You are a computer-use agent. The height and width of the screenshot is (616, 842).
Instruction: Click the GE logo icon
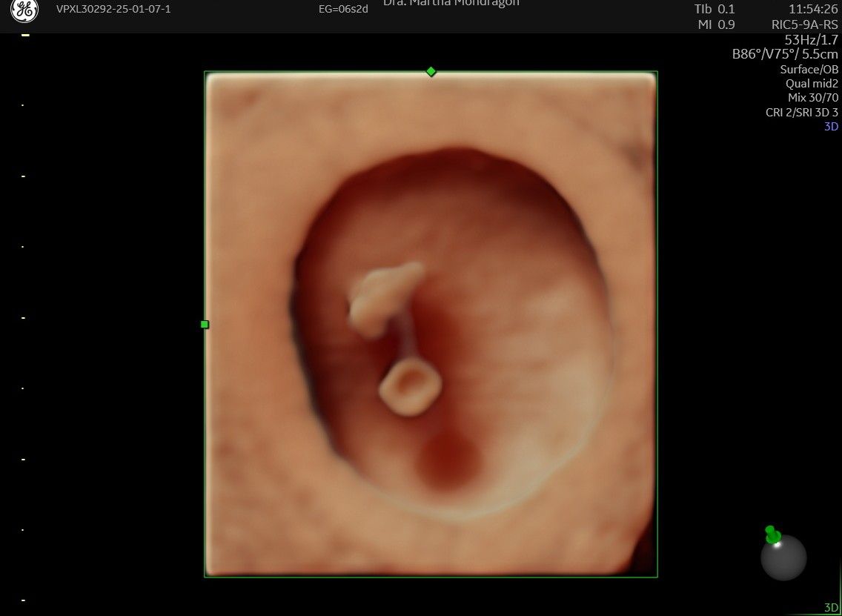pos(24,10)
